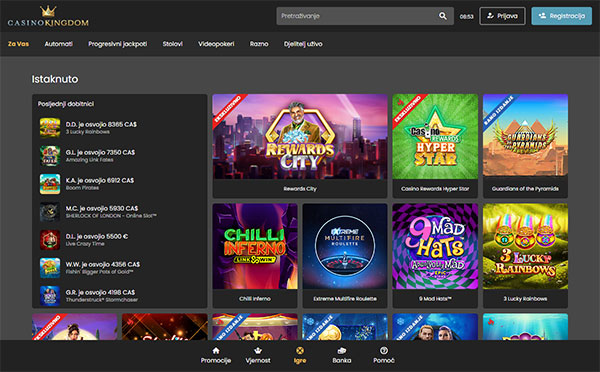Image resolution: width=600 pixels, height=372 pixels.
Task: Click the Istaknuto section heading
Action: [55, 79]
